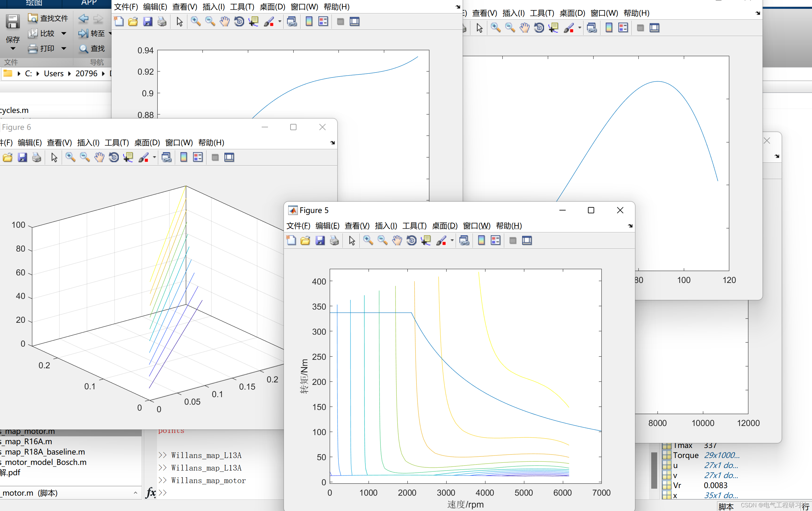Expand the 打印 dropdown arrow
The image size is (812, 511).
(x=64, y=49)
